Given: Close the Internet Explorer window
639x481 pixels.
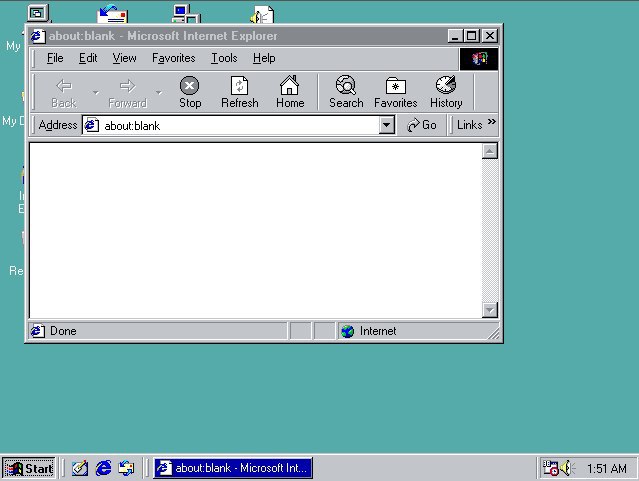Looking at the screenshot, I should tap(490, 36).
